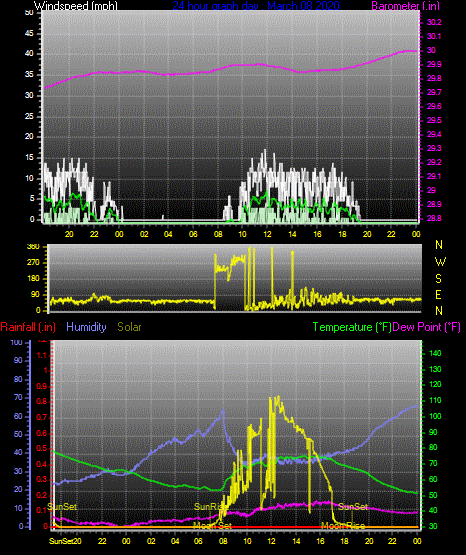This screenshot has width=466, height=555.
Task: Click the Windspeed (mph) axis title
Action: pyautogui.click(x=75, y=6)
